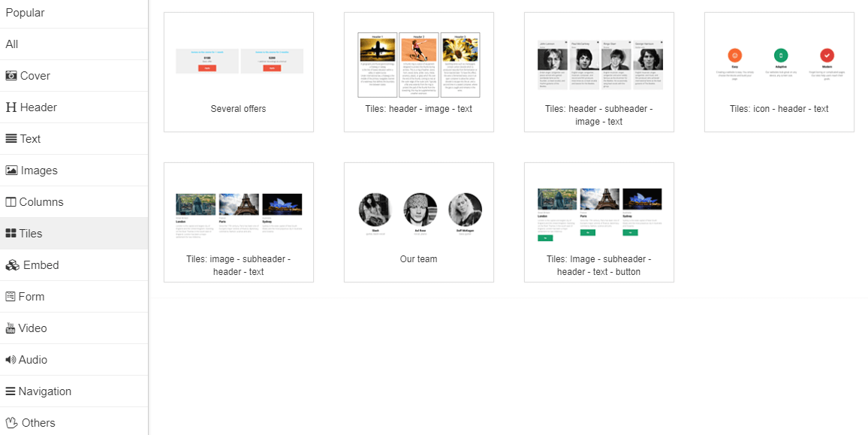This screenshot has width=868, height=435.
Task: Click the picture icon beside Images
Action: (11, 171)
